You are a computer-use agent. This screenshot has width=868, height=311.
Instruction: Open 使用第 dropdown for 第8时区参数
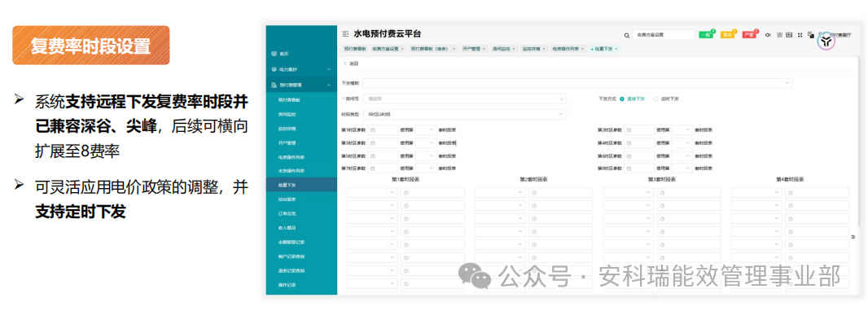click(x=682, y=169)
